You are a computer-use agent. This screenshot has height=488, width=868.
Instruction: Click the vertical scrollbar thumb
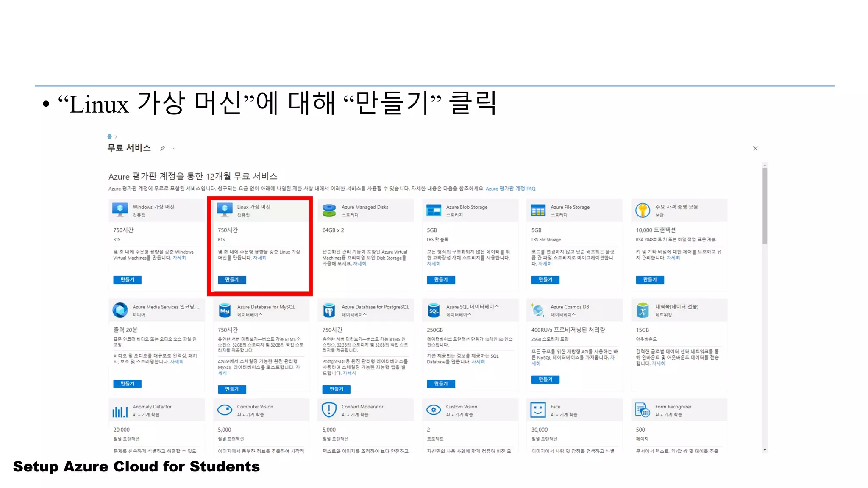765,206
